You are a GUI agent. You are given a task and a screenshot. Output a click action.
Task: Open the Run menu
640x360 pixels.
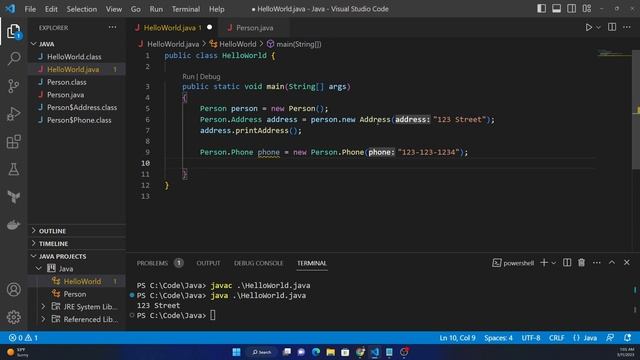point(156,9)
